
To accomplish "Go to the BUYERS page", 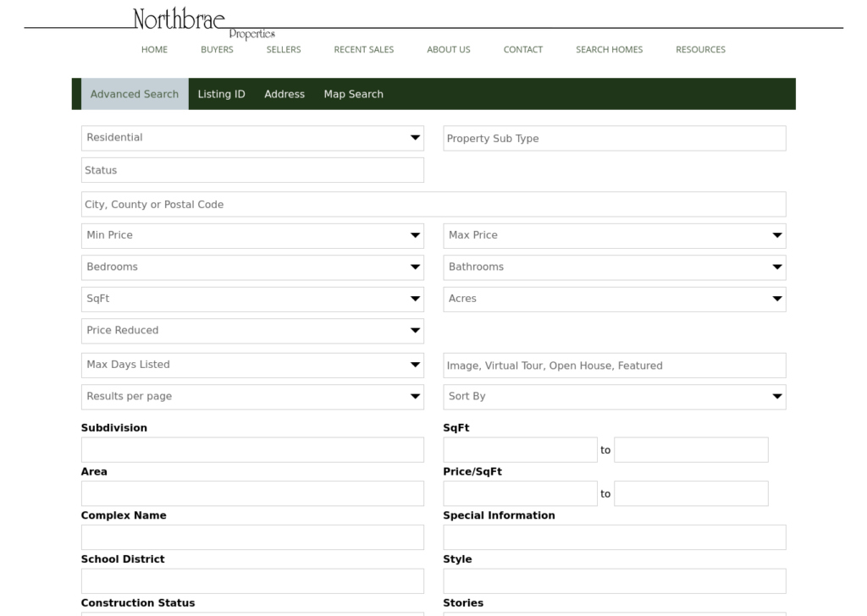I will point(217,50).
